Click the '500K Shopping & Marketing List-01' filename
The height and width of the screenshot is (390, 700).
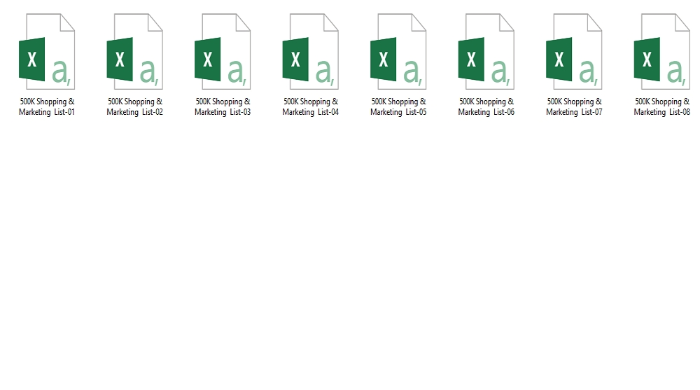pos(47,107)
